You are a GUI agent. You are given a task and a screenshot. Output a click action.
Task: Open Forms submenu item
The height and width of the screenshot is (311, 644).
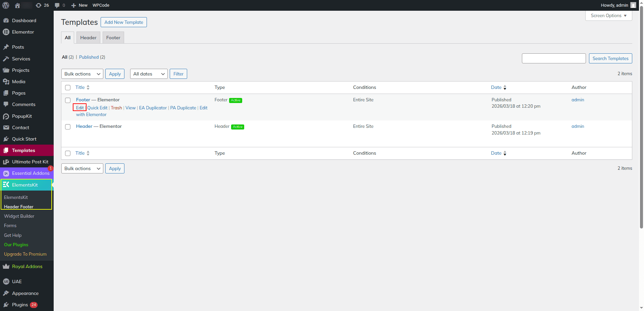[10, 225]
